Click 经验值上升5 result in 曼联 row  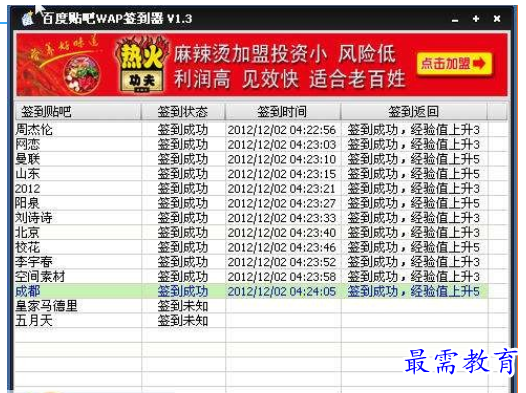click(x=445, y=159)
